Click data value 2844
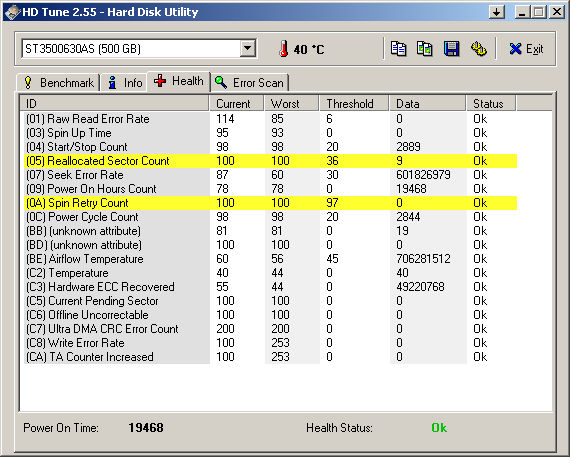 [x=409, y=217]
